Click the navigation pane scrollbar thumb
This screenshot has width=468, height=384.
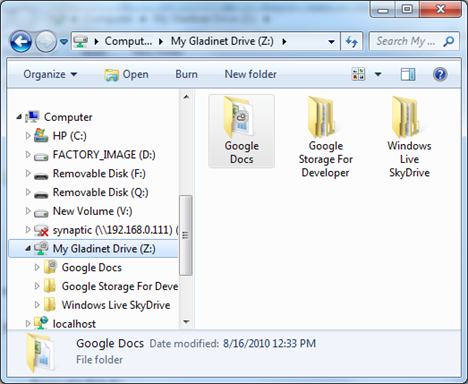(x=186, y=235)
